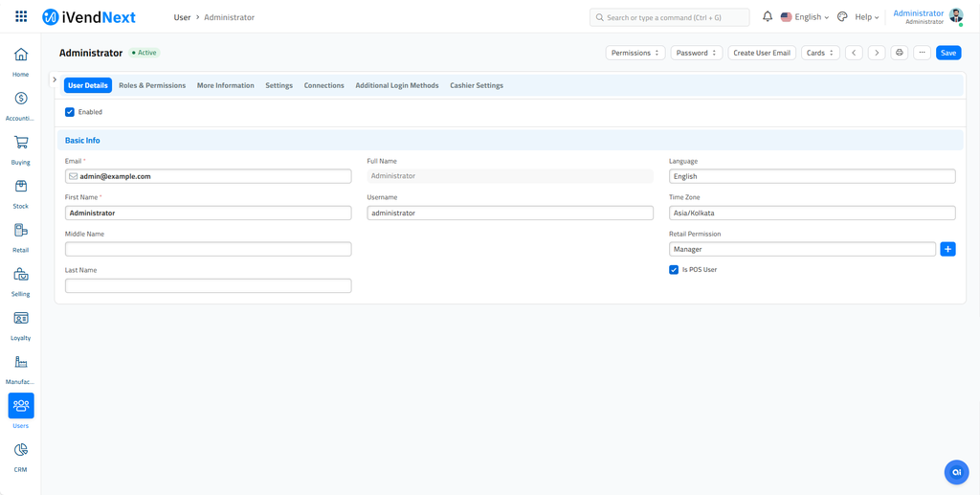Toggle the Enabled checkbox
The height and width of the screenshot is (495, 980).
[x=70, y=112]
